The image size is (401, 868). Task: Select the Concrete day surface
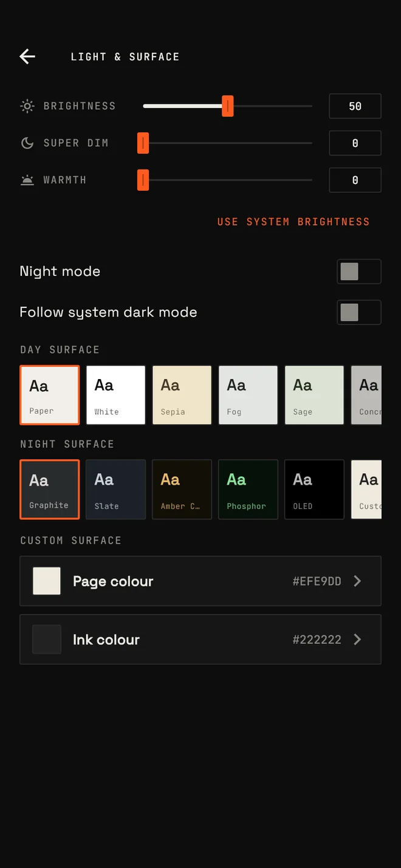click(x=366, y=395)
